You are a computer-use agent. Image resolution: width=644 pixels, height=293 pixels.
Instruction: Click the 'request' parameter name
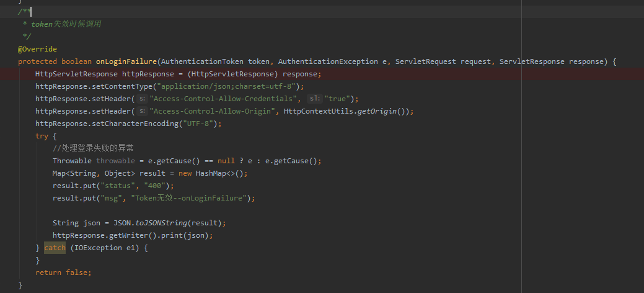[x=475, y=61]
